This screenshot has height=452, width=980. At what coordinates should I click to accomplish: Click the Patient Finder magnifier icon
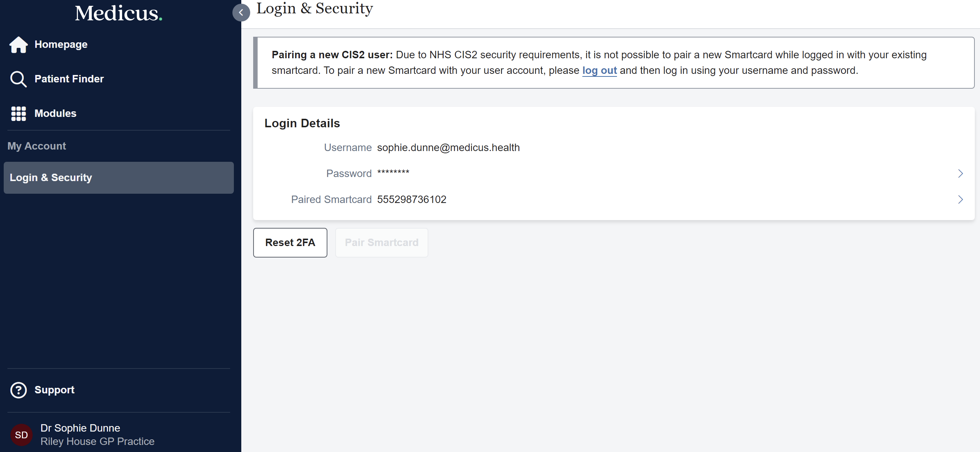(x=18, y=79)
